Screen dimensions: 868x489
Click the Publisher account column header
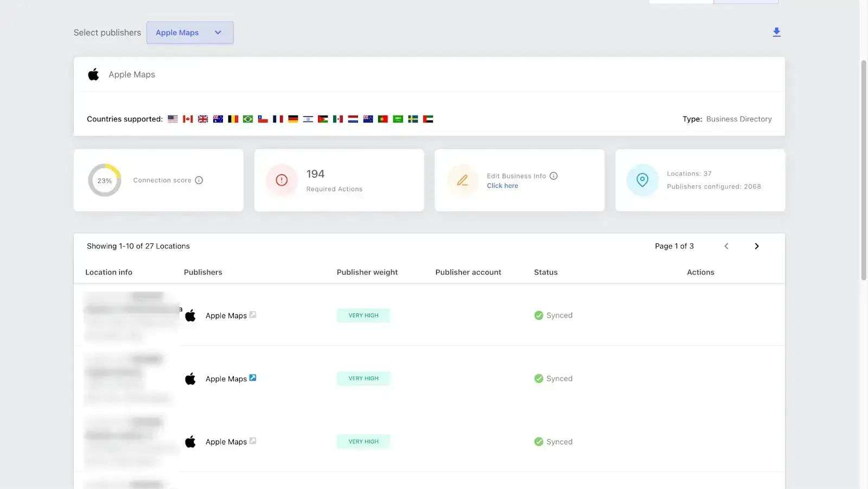click(468, 272)
